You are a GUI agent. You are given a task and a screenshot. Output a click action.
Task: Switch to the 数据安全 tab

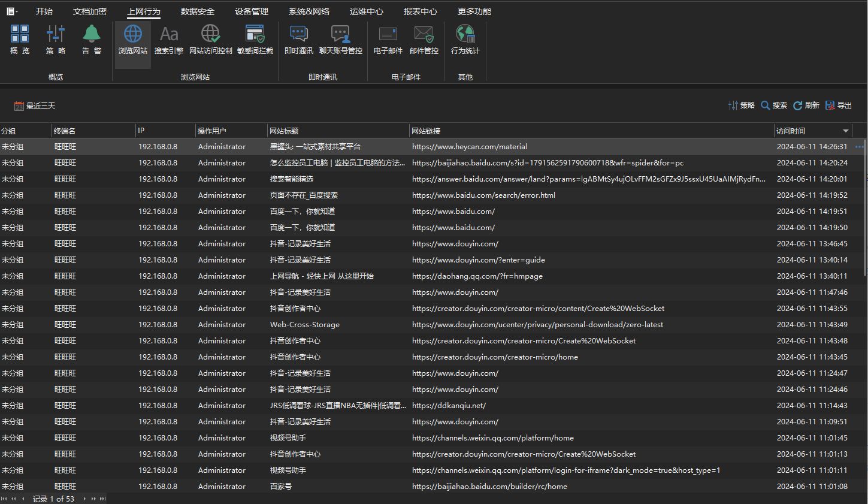tap(198, 11)
